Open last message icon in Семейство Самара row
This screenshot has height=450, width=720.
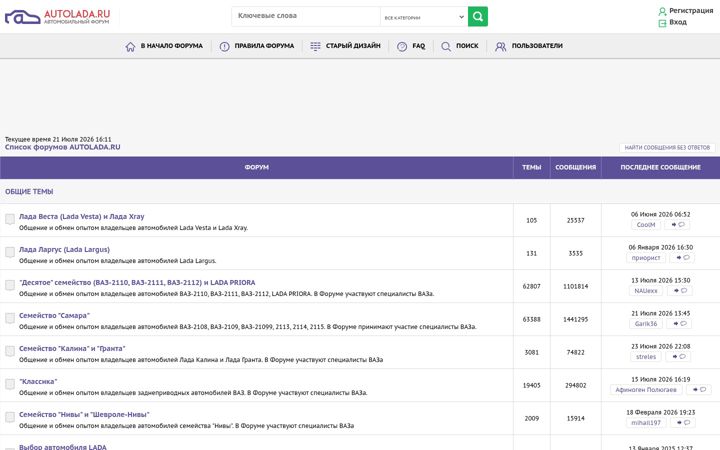[x=680, y=324]
